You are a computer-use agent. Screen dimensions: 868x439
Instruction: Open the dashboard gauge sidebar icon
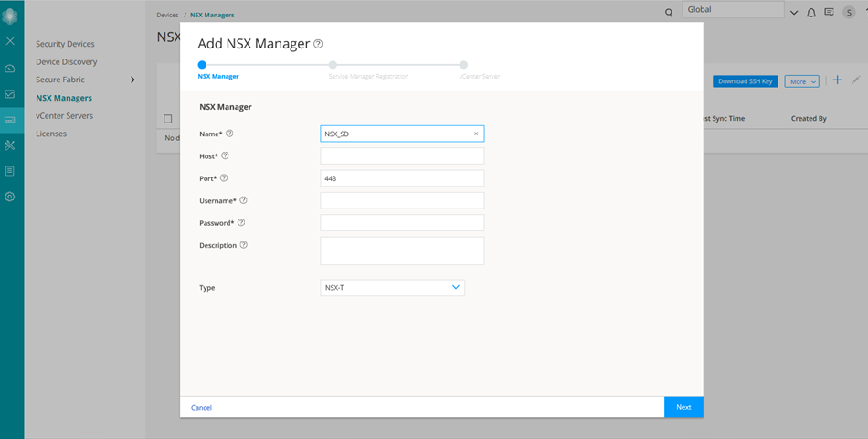(x=10, y=69)
